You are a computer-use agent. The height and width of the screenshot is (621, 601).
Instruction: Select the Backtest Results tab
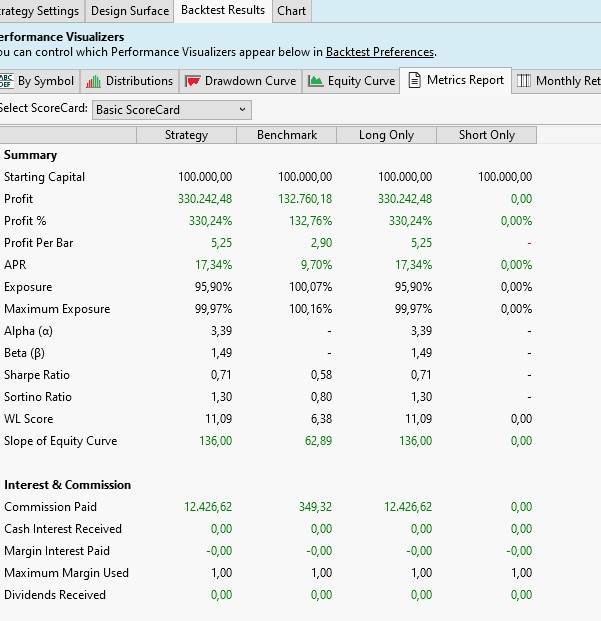tap(223, 10)
